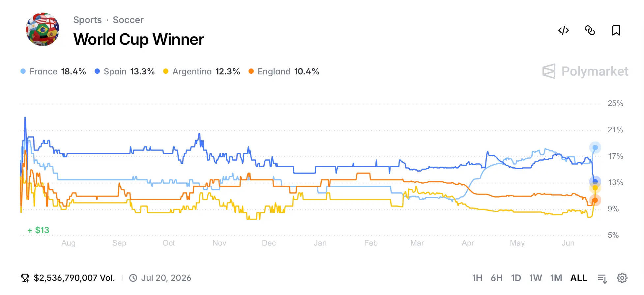This screenshot has height=295, width=644.
Task: Click the Spain 13.3% legend entry
Action: [125, 71]
